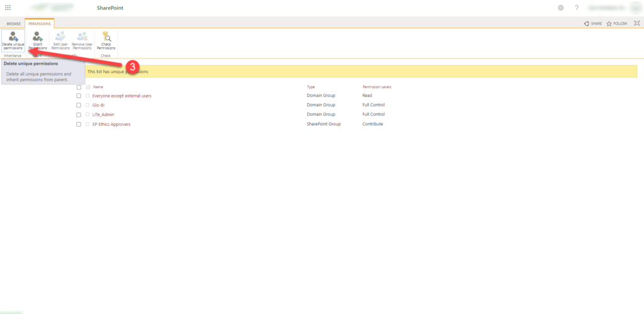Open the app launcher waffle icon
The height and width of the screenshot is (314, 644).
click(x=8, y=8)
